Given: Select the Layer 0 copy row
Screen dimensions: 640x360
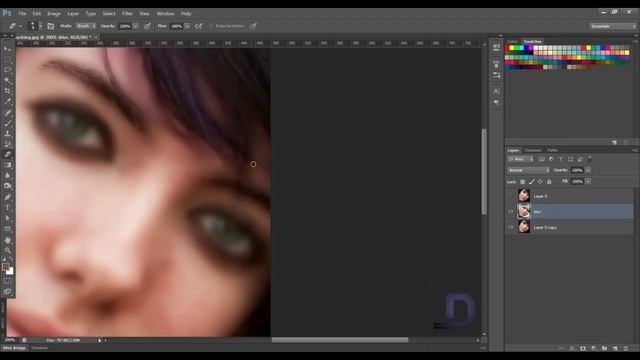Looking at the screenshot, I should point(570,227).
